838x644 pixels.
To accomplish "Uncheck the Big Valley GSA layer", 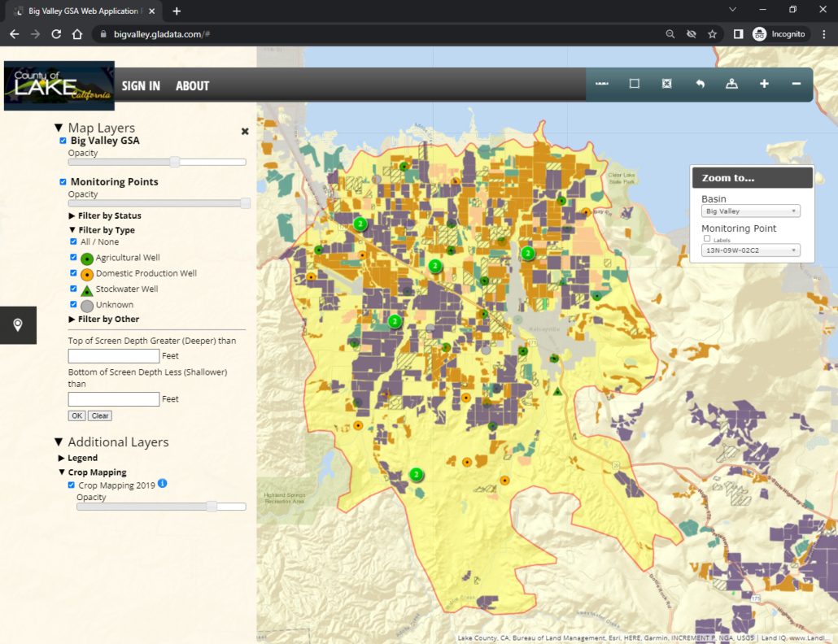I will pos(63,141).
